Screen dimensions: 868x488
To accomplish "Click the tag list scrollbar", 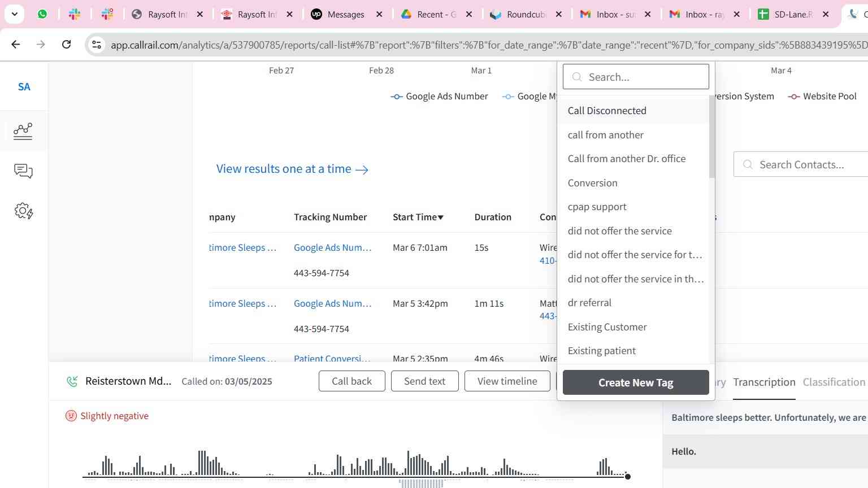I will [x=712, y=137].
